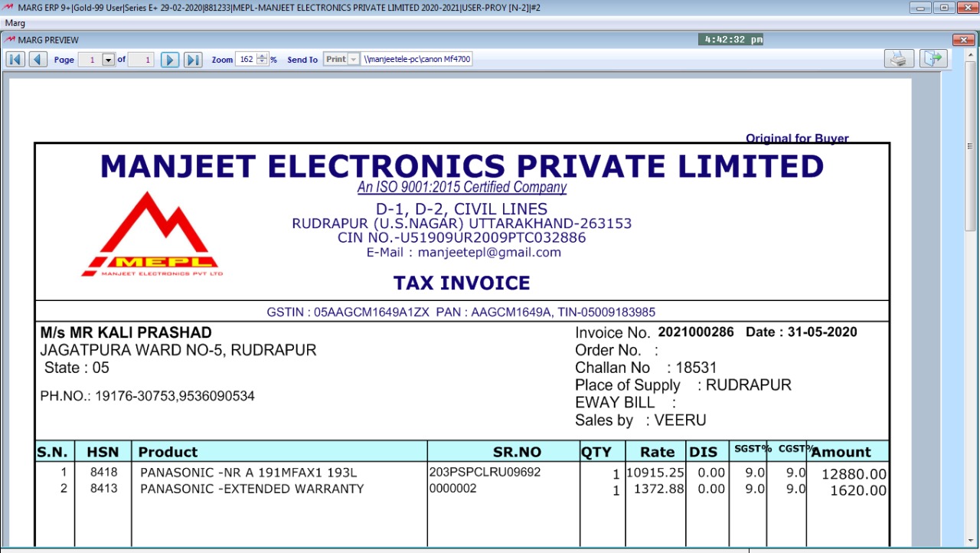
Task: Click the Marg logo in title bar
Action: pyautogui.click(x=8, y=7)
